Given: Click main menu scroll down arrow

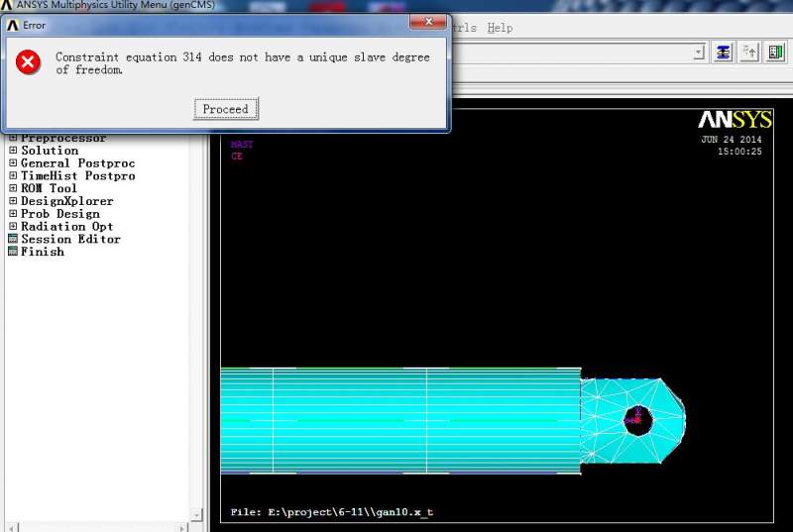Looking at the screenshot, I should point(196,515).
